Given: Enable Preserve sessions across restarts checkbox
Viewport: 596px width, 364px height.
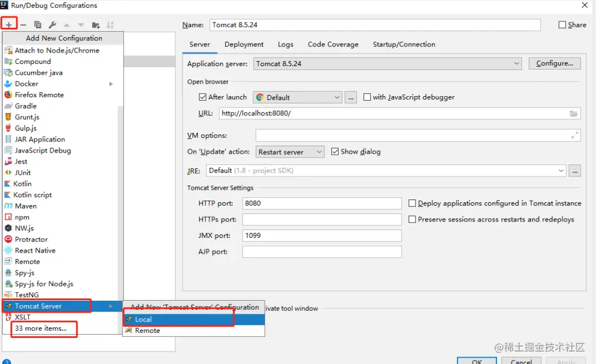Looking at the screenshot, I should [x=412, y=219].
